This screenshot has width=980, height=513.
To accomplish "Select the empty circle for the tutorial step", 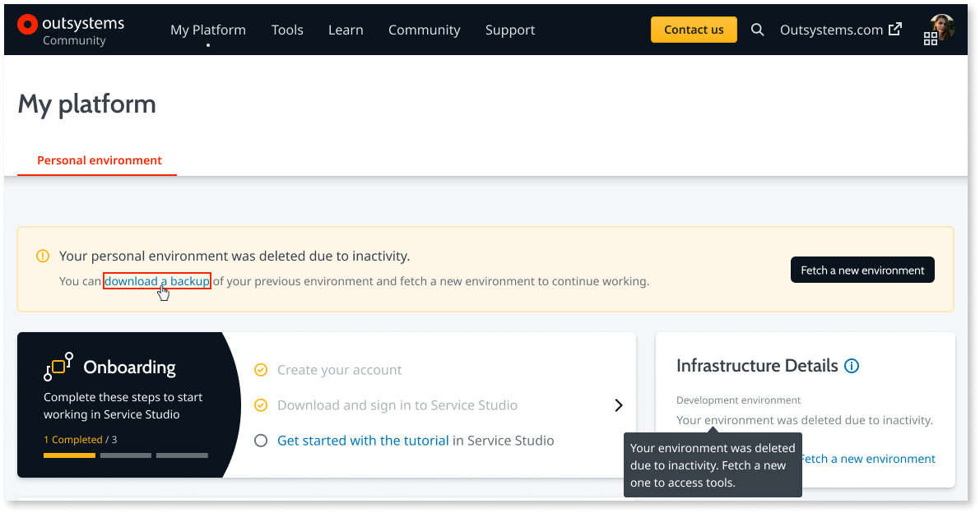I will 261,441.
